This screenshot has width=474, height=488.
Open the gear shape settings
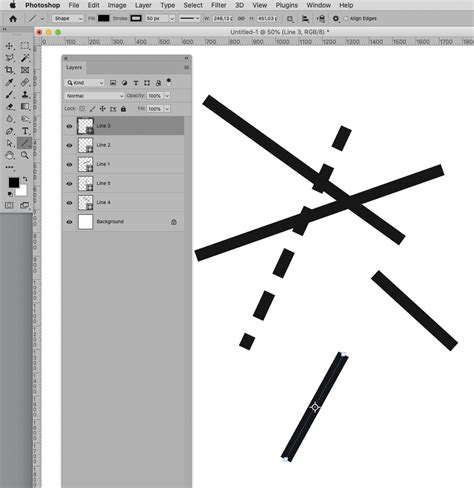point(336,19)
